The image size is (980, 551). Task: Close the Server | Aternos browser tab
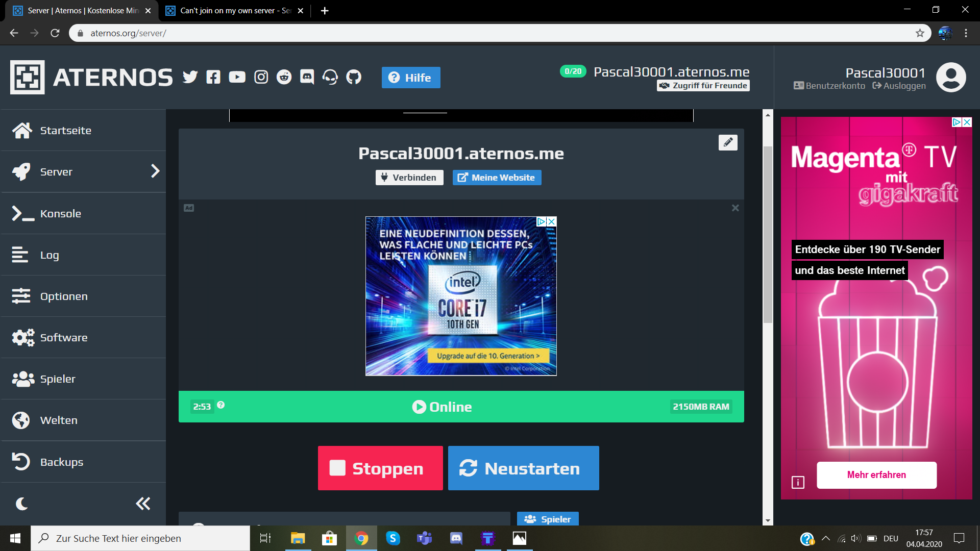[148, 11]
